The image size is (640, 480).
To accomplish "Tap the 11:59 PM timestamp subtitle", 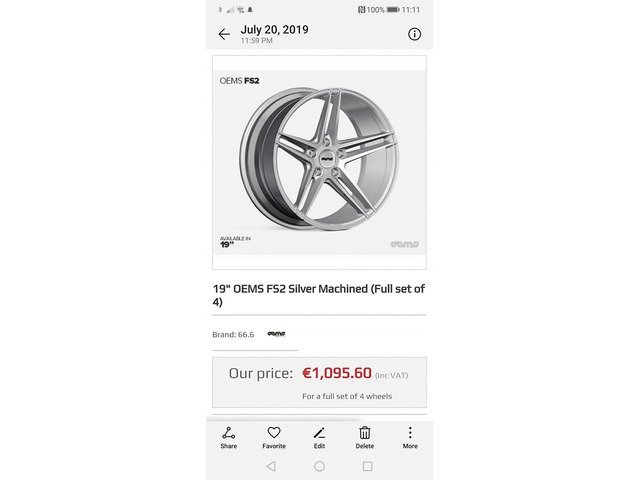I will coord(256,41).
